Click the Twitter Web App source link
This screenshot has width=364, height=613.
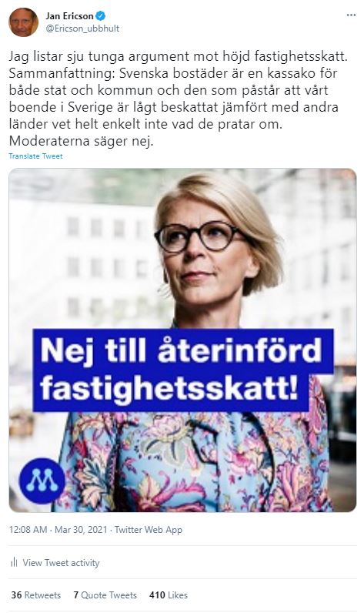[149, 530]
